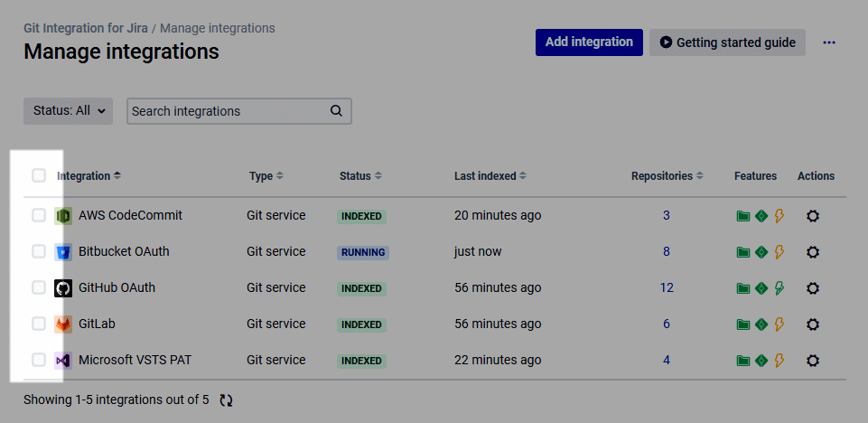Click the AWS CodeCommit logo icon
The image size is (868, 423).
[x=63, y=216]
